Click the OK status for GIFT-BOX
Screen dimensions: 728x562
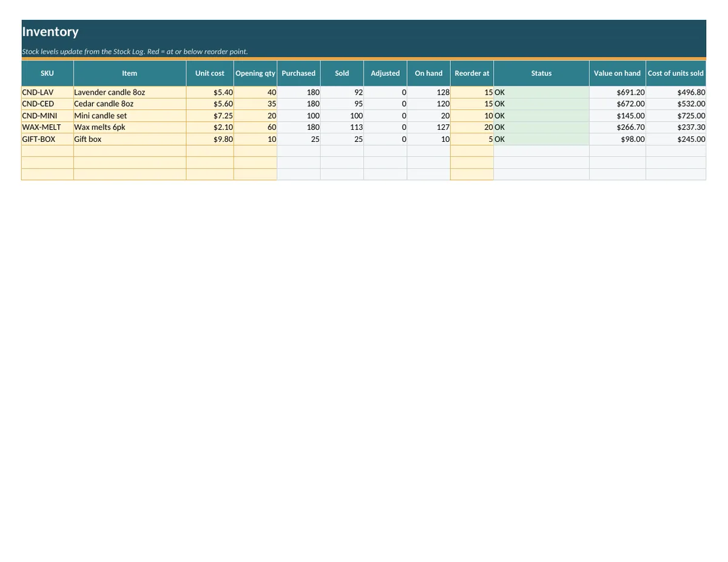point(542,139)
